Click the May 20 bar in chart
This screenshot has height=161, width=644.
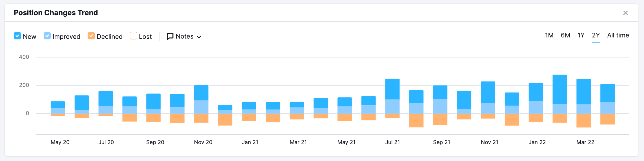coord(58,109)
